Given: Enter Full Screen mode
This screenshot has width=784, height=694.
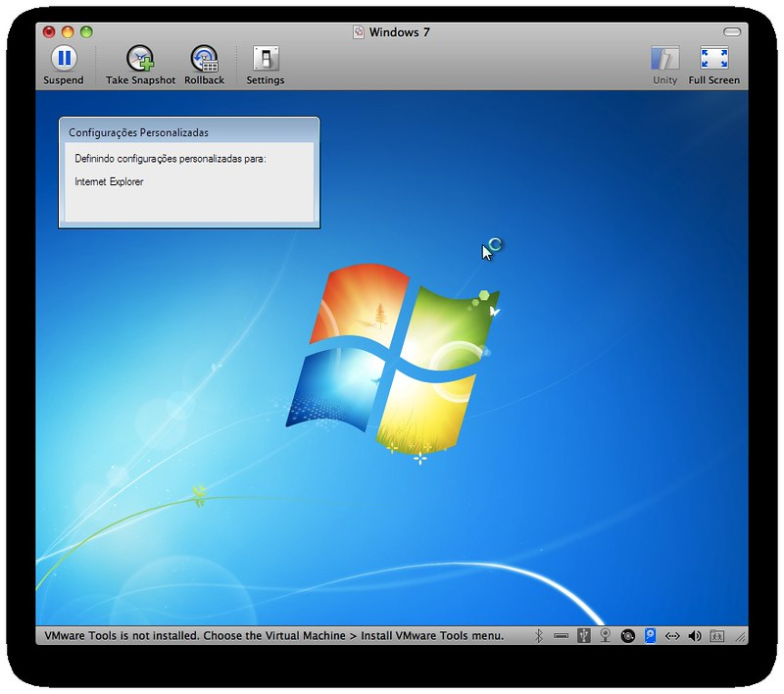Looking at the screenshot, I should [x=714, y=65].
